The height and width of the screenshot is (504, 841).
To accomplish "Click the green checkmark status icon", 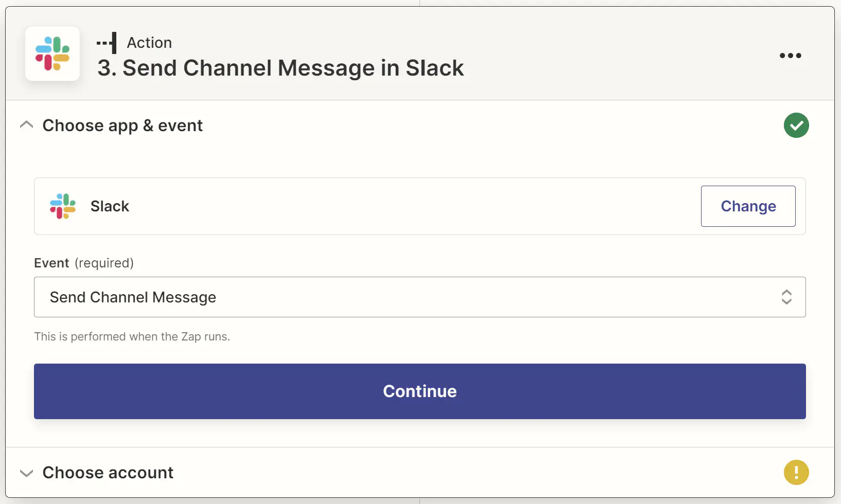I will coord(796,125).
